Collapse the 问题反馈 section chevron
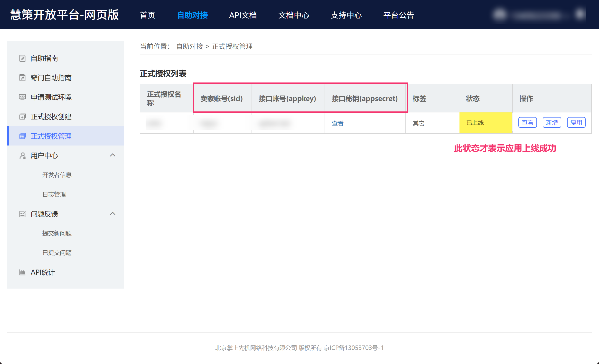Viewport: 599px width, 364px height. [x=112, y=213]
